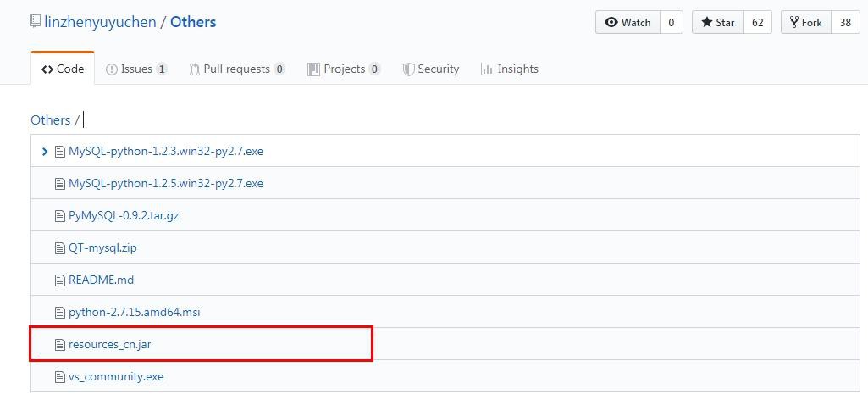Open the Insights tab
Image resolution: width=868 pixels, height=394 pixels.
tap(509, 69)
